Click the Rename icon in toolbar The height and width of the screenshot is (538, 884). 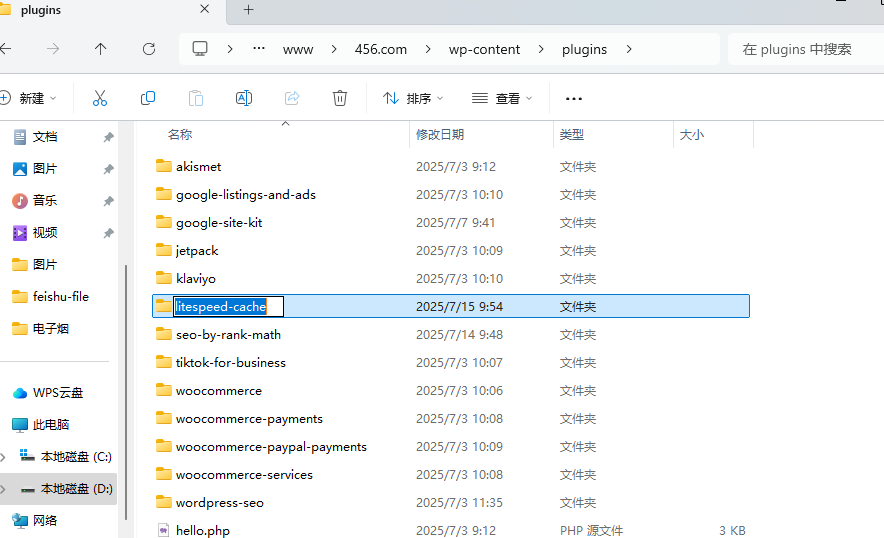coord(243,98)
